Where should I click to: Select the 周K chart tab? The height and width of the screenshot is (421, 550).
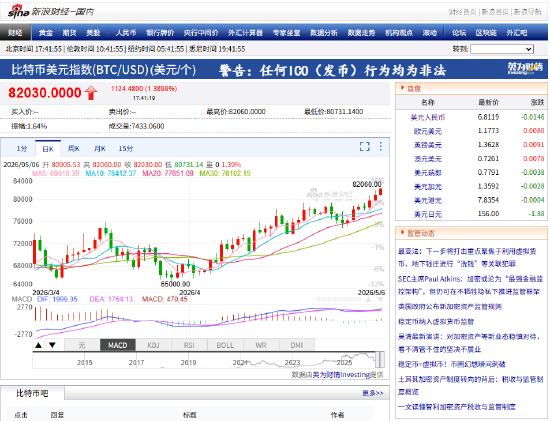point(74,149)
